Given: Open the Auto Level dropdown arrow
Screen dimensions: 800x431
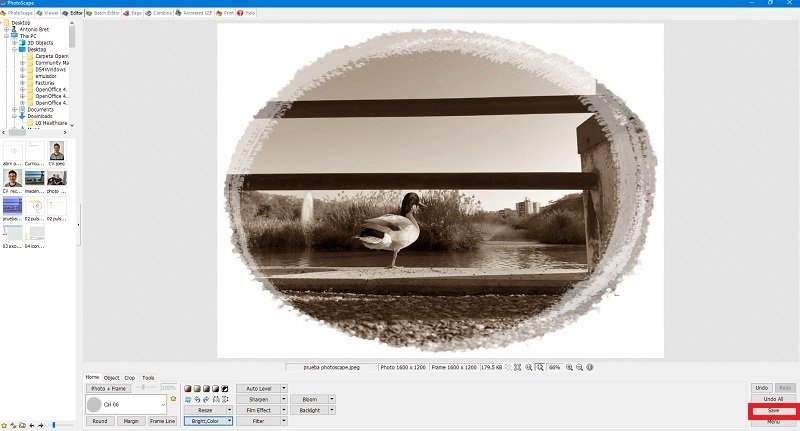Looking at the screenshot, I should pos(284,389).
